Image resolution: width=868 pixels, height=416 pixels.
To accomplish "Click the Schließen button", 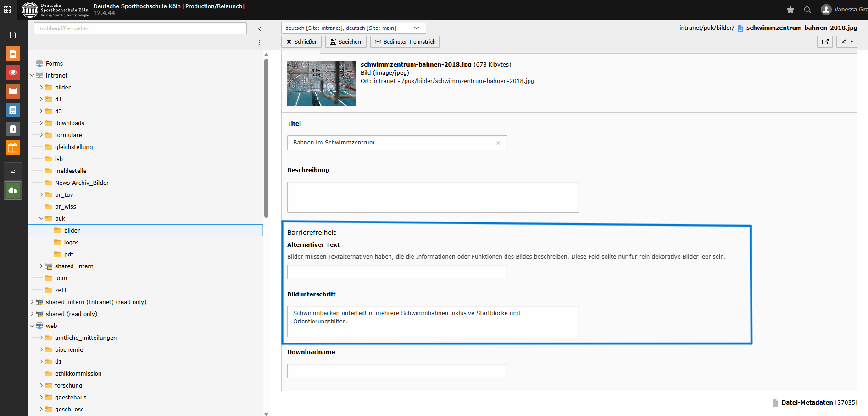I will [301, 42].
